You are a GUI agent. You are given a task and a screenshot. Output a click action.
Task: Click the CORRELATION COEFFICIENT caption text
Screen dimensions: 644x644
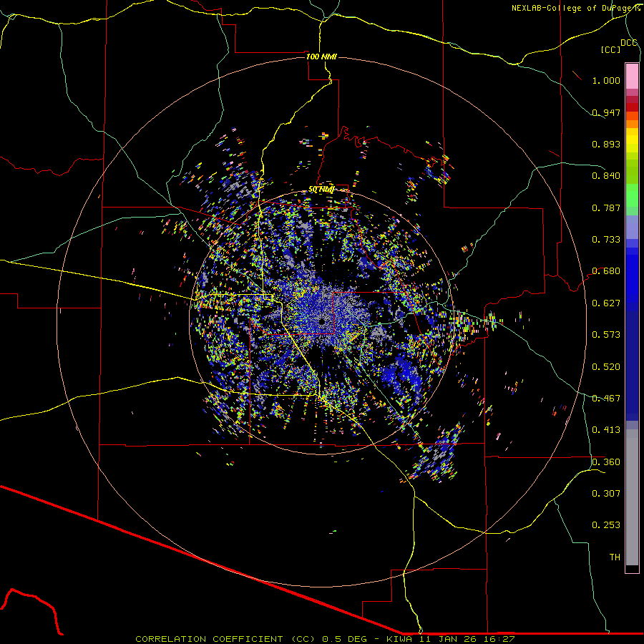pyautogui.click(x=209, y=639)
